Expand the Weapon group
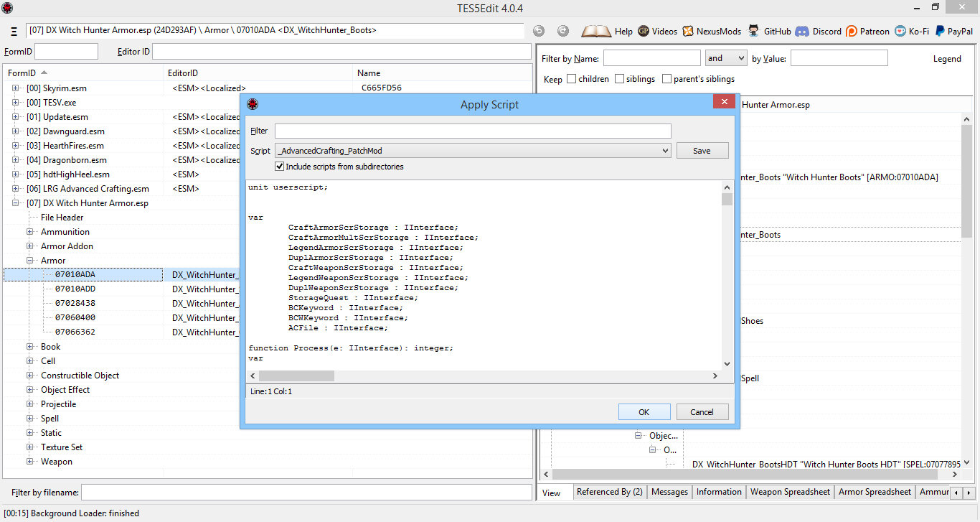This screenshot has width=980, height=522. tap(30, 462)
